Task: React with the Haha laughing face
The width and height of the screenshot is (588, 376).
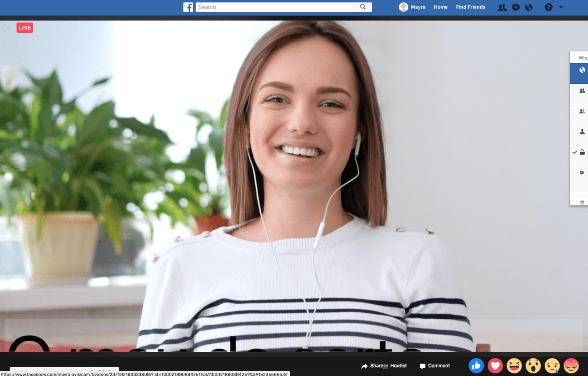Action: pos(514,366)
